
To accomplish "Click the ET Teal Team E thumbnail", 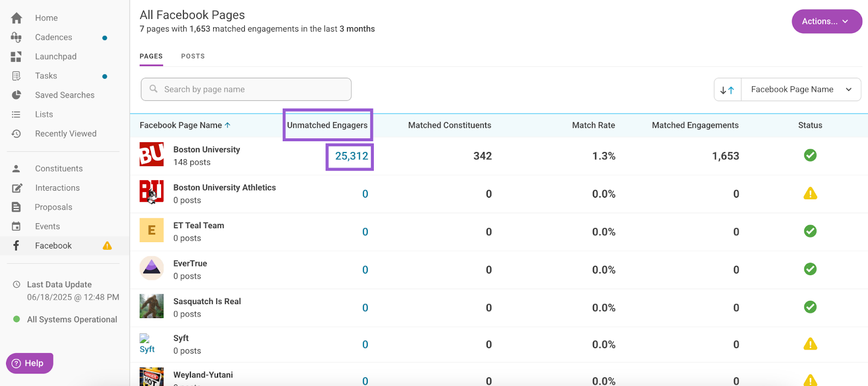I will point(151,230).
